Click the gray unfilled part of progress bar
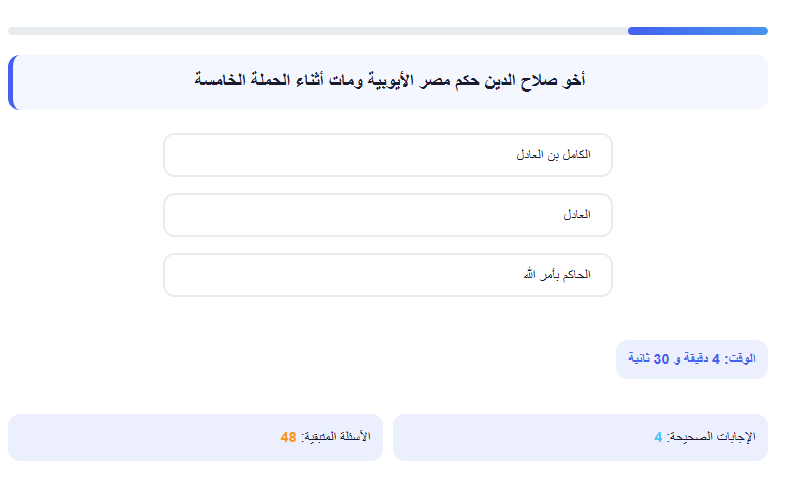The height and width of the screenshot is (481, 785). 318,31
